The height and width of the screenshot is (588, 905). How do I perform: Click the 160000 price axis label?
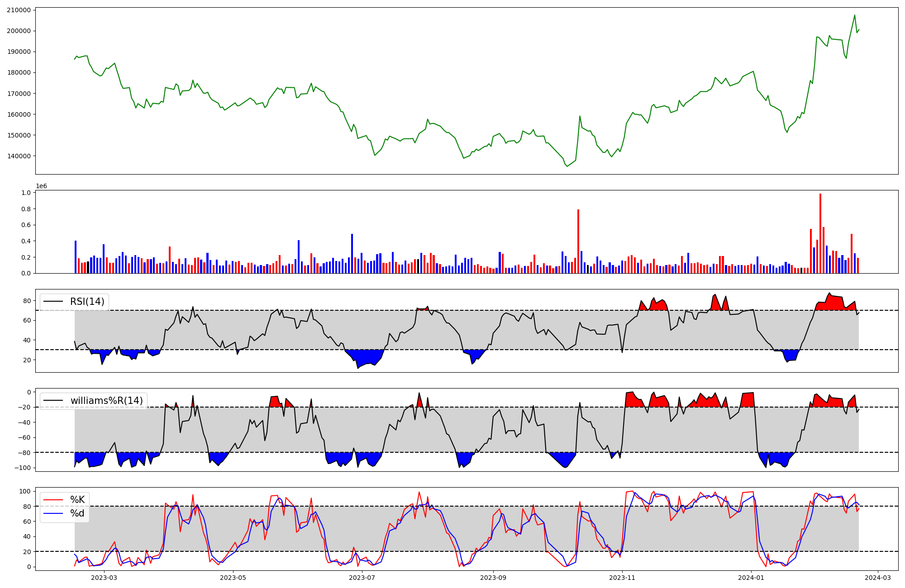pos(19,114)
